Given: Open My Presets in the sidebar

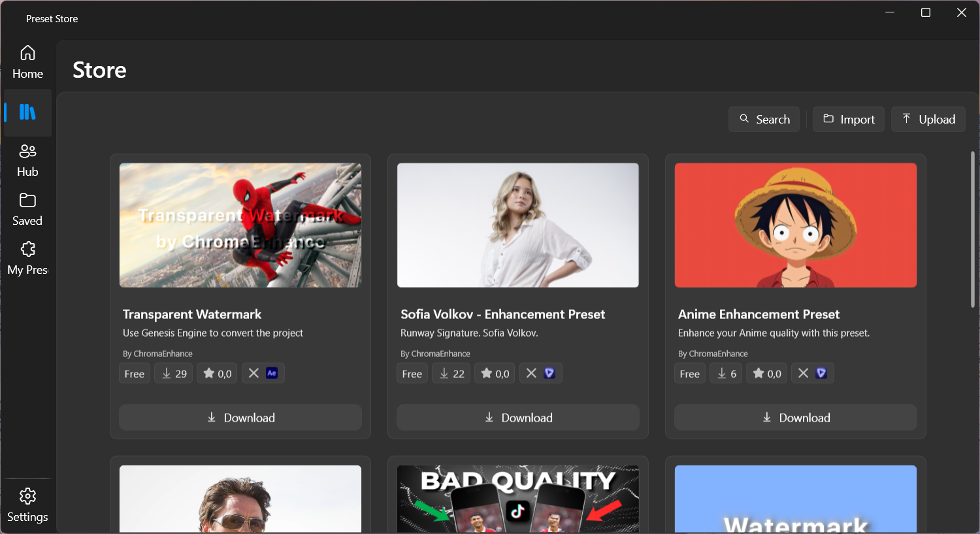Looking at the screenshot, I should pos(27,259).
